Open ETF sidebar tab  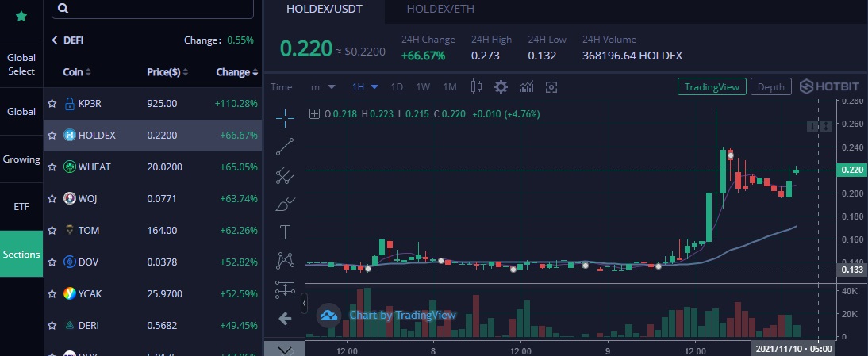coord(21,207)
